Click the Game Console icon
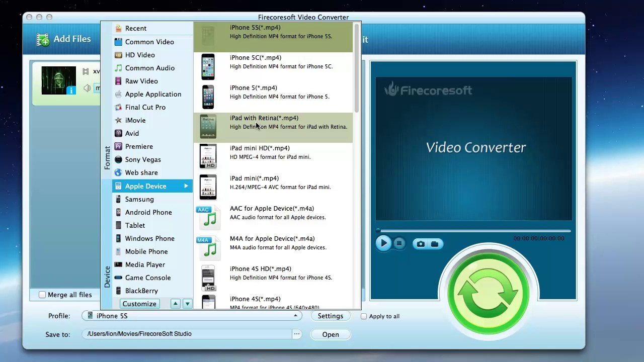Screen dimensions: 644x362 point(118,278)
